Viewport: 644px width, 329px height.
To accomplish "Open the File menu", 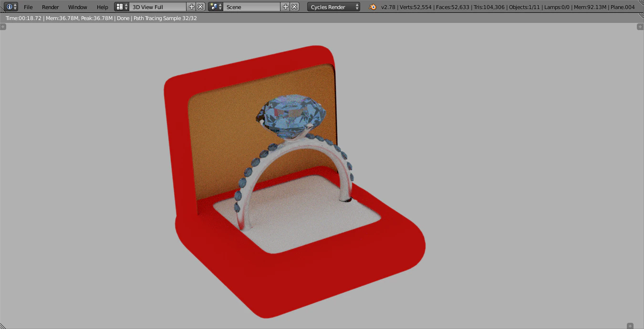I will pos(28,7).
